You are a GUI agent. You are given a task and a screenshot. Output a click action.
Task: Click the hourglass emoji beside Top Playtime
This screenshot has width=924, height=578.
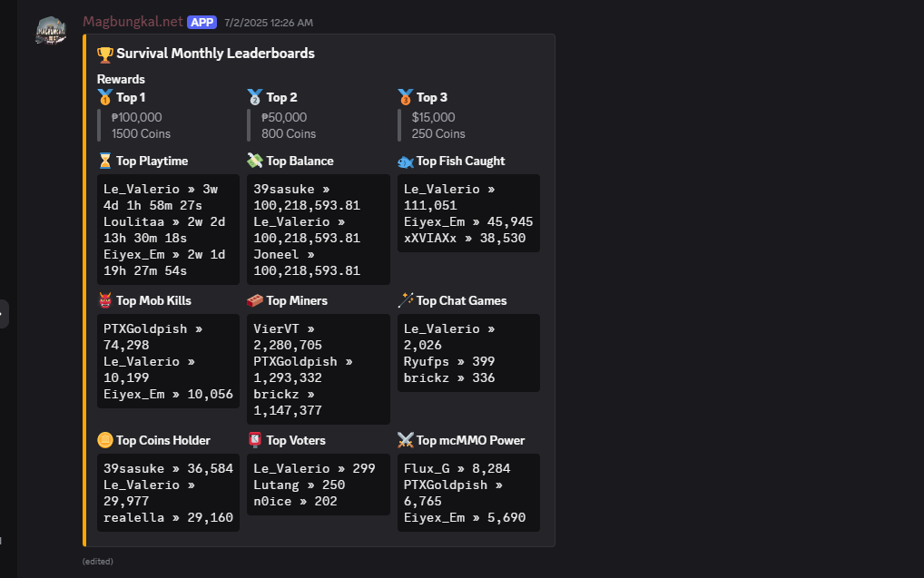click(105, 161)
